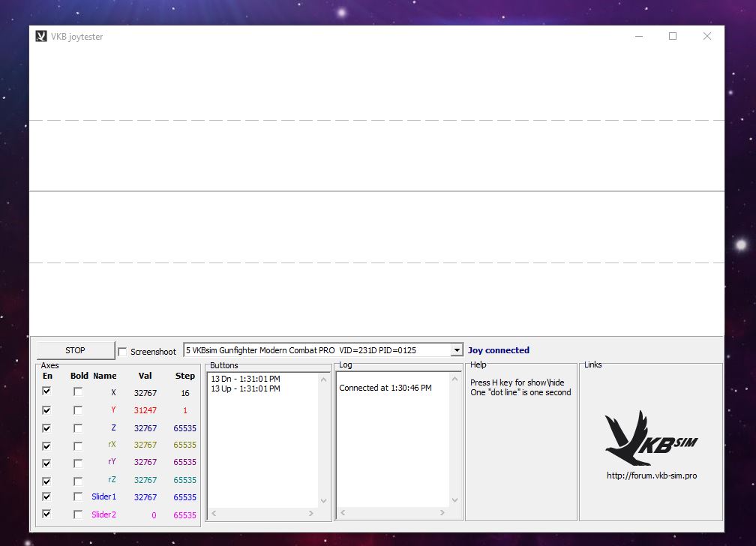The height and width of the screenshot is (546, 756).
Task: Select the '13 Dn - 1:31:01 PM' entry
Action: click(x=245, y=379)
